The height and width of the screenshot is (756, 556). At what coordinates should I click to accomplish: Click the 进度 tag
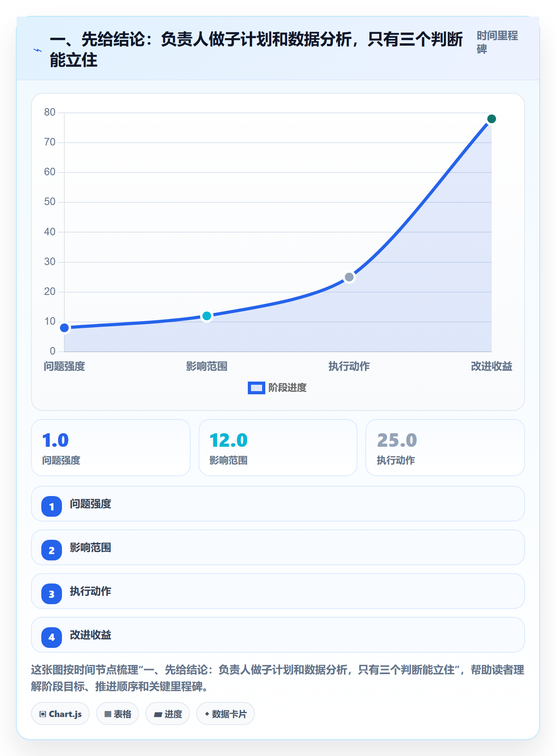(168, 714)
